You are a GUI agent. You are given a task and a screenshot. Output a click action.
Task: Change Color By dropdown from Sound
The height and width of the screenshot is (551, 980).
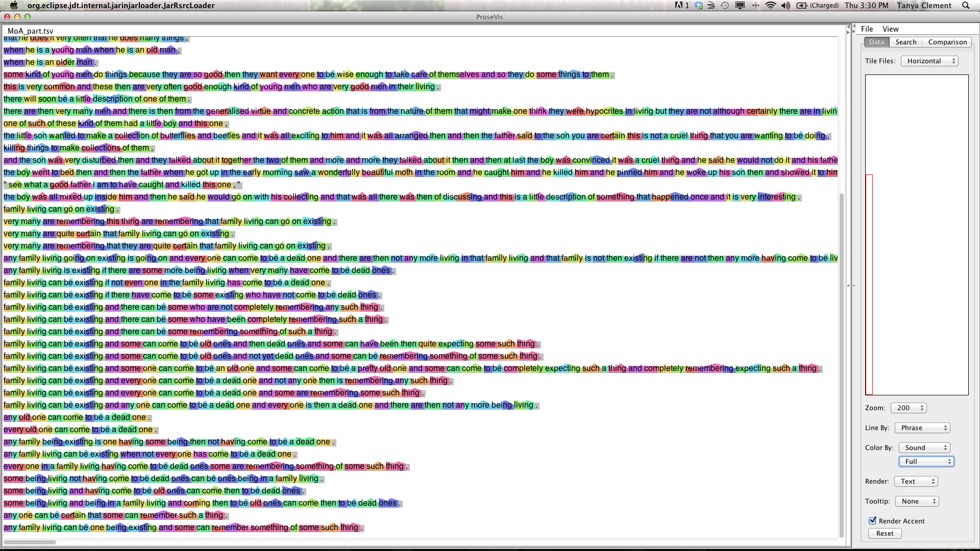point(925,447)
